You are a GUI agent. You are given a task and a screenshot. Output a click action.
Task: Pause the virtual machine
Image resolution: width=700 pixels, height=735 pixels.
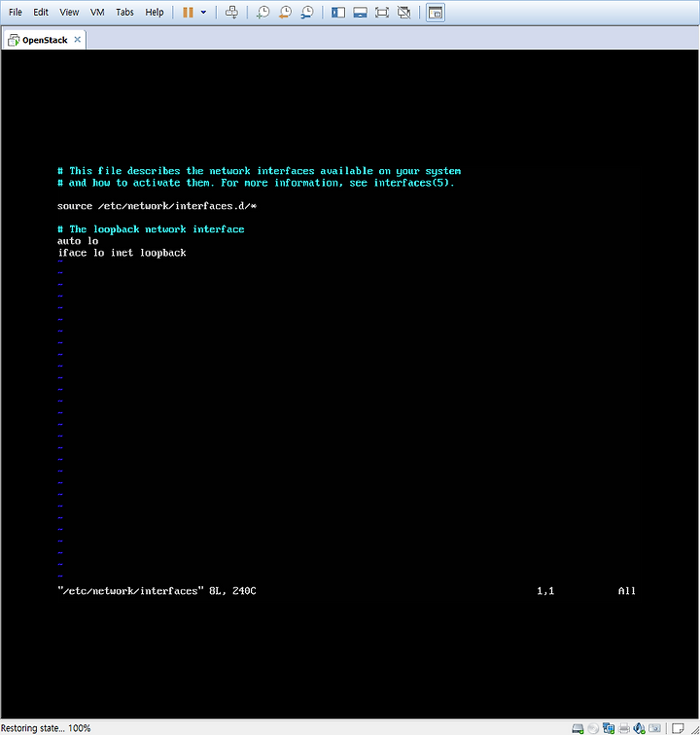(188, 13)
